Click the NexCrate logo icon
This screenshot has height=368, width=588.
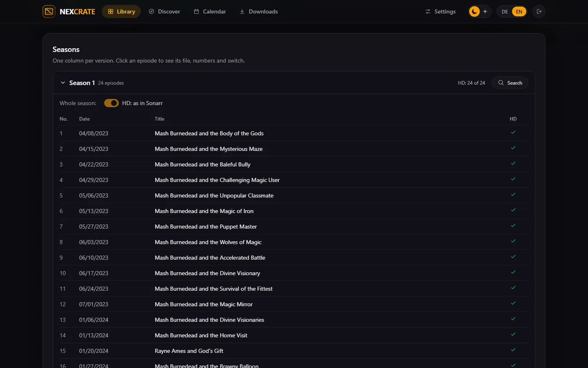(49, 11)
